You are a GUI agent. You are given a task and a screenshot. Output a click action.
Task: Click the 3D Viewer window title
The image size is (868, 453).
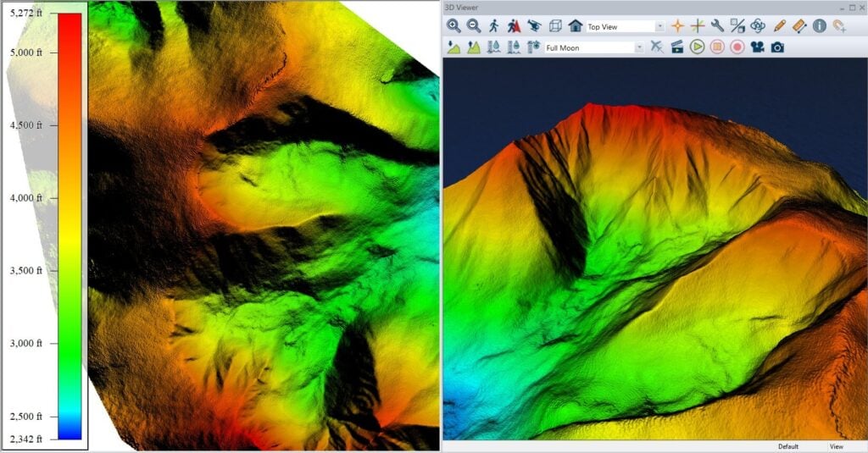coord(461,7)
